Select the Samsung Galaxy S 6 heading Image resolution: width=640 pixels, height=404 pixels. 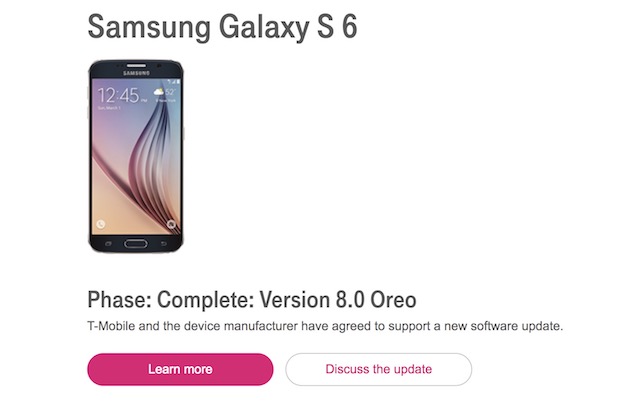click(222, 27)
